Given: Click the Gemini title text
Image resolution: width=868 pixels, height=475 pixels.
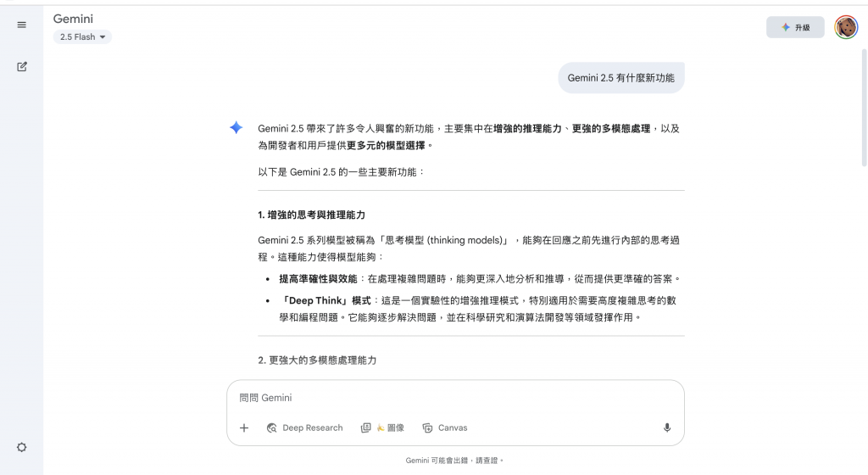Looking at the screenshot, I should (x=73, y=19).
